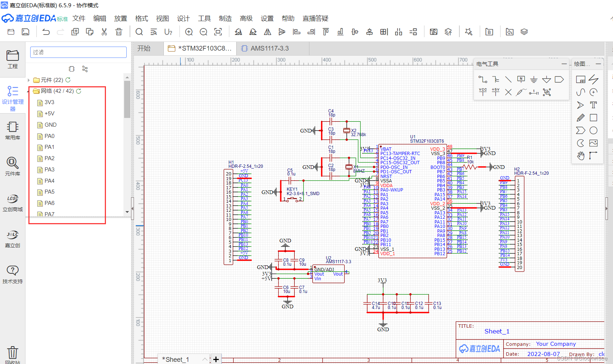This screenshot has height=364, width=613.
Task: Refresh the 网络 net list
Action: [x=79, y=91]
